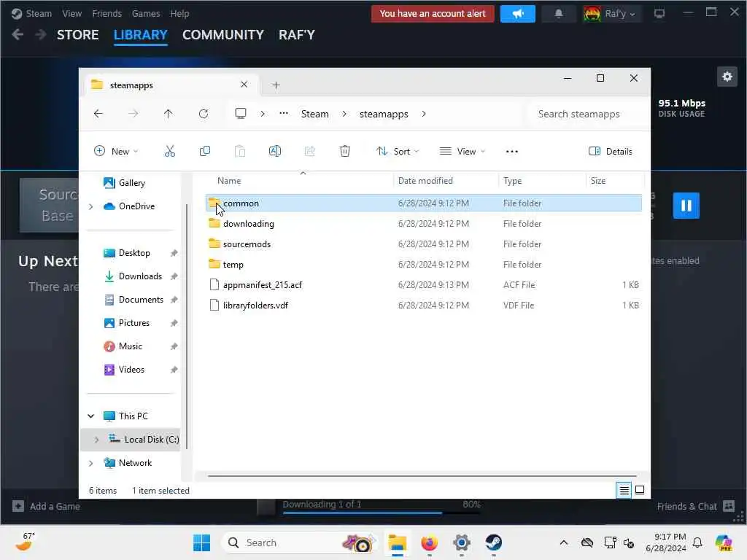This screenshot has height=560, width=747.
Task: Select libraryfolders.vdf file
Action: click(424, 306)
